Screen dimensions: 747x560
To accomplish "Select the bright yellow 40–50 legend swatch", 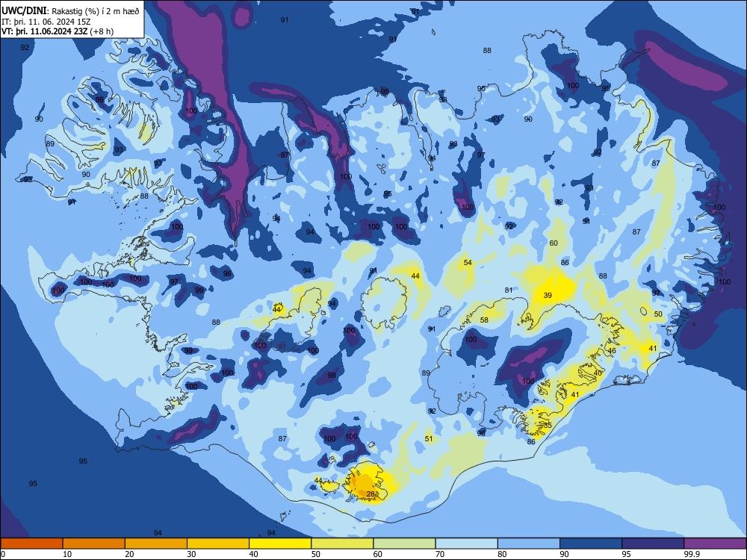I will tap(280, 544).
